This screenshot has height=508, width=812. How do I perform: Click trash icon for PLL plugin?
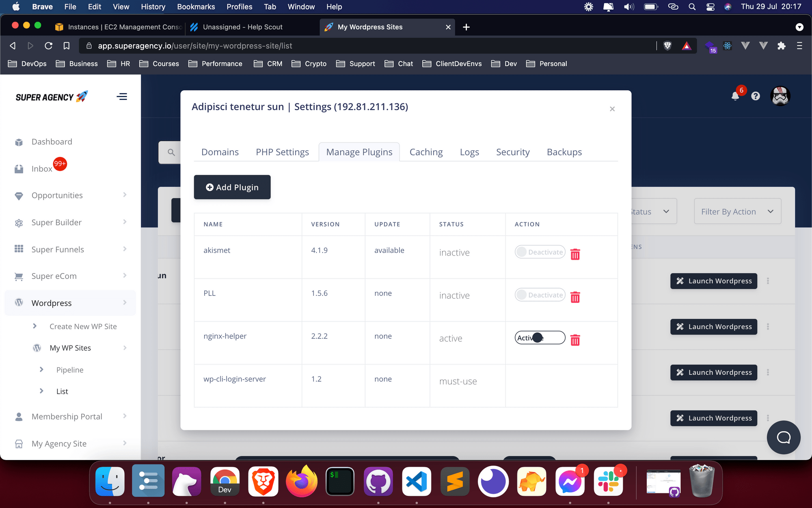coord(575,297)
